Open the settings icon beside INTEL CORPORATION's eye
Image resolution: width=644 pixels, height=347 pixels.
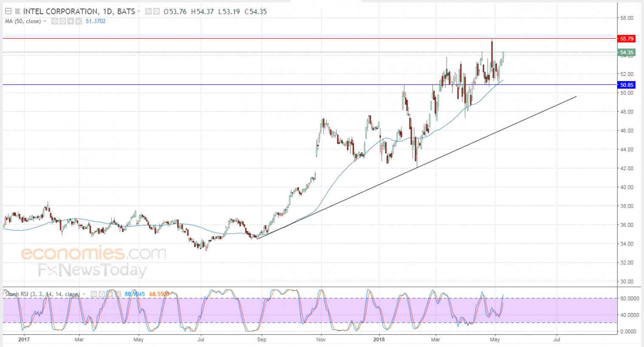coord(156,12)
